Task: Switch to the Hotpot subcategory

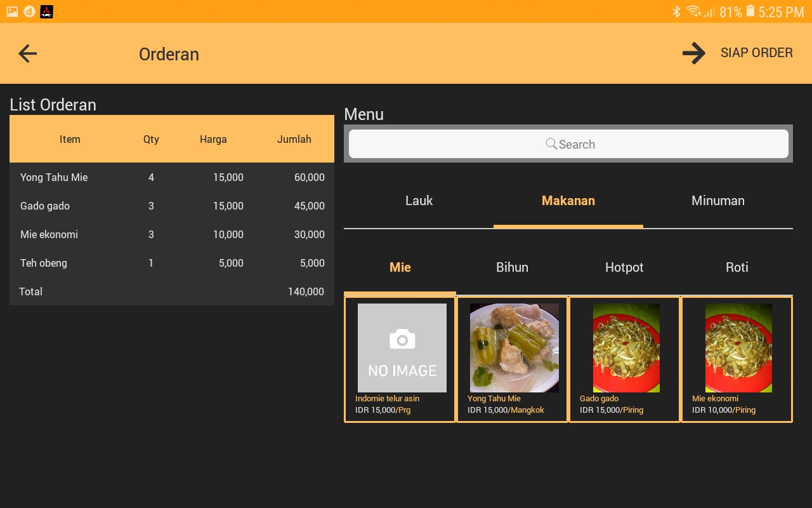Action: [x=624, y=267]
